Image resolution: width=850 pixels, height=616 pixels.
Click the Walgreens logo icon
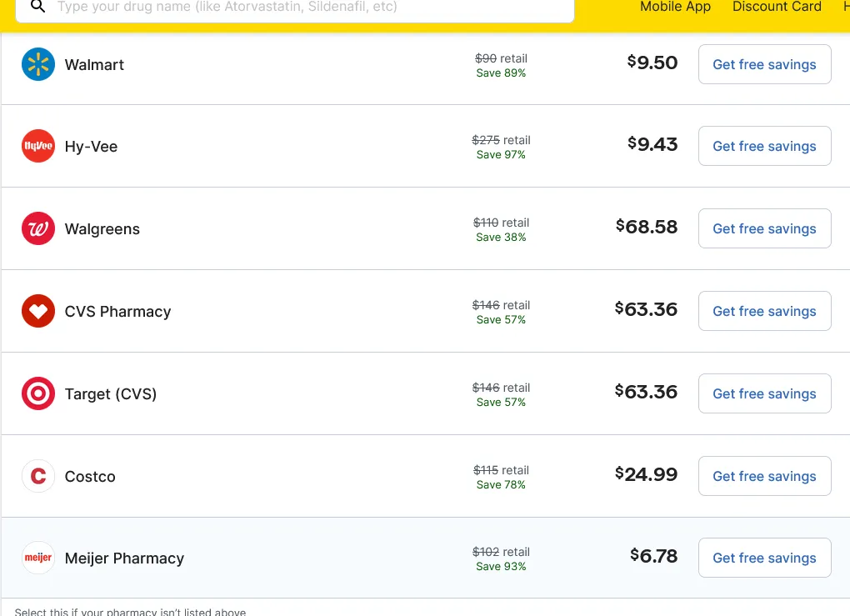tap(38, 229)
